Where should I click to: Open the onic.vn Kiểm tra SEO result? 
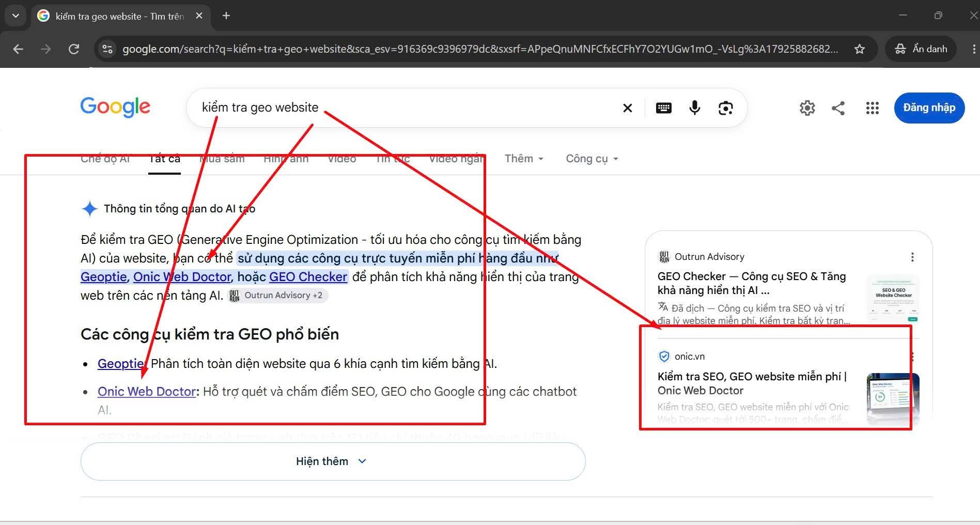click(752, 383)
